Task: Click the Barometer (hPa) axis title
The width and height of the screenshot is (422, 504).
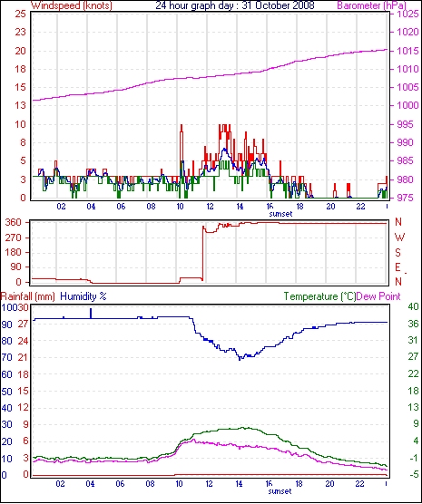Action: (x=371, y=5)
